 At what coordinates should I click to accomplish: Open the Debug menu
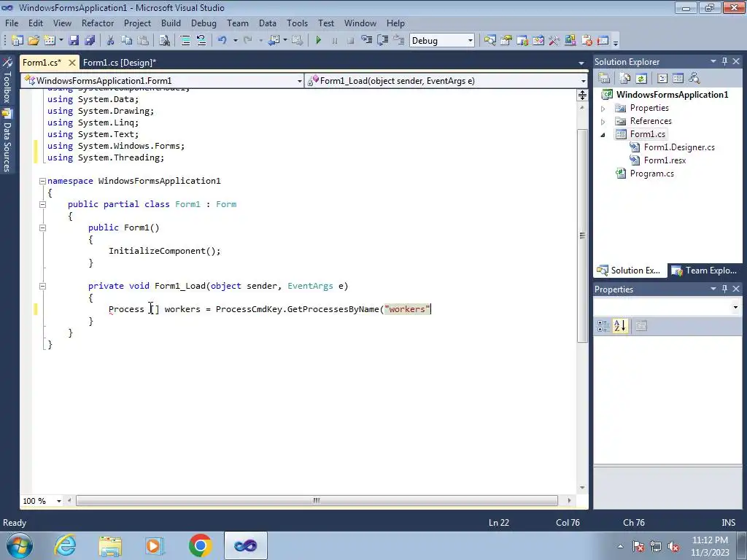pos(204,23)
